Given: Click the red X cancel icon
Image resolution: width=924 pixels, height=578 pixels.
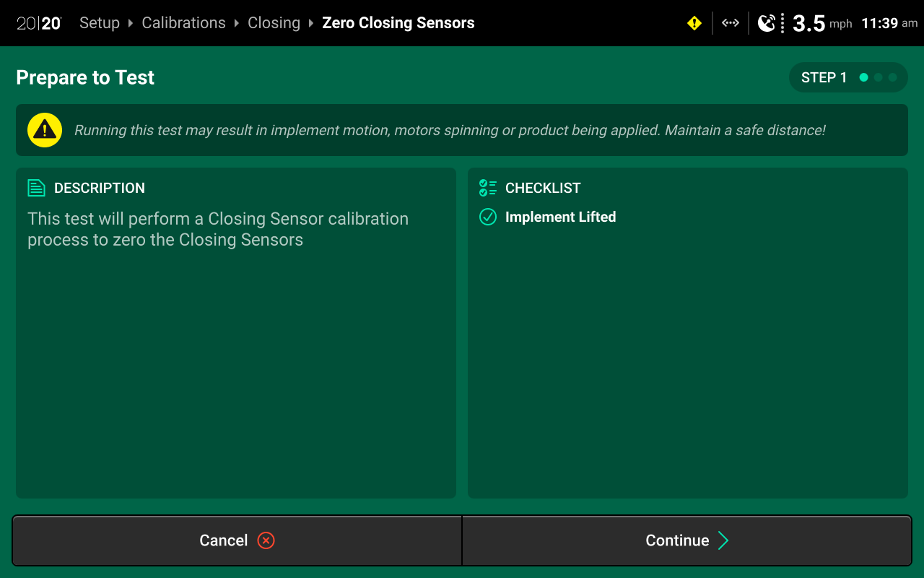Looking at the screenshot, I should pos(266,540).
